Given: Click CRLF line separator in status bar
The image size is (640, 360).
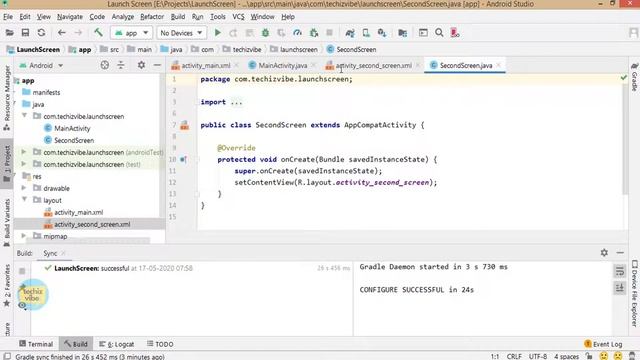Looking at the screenshot, I should click(x=514, y=356).
